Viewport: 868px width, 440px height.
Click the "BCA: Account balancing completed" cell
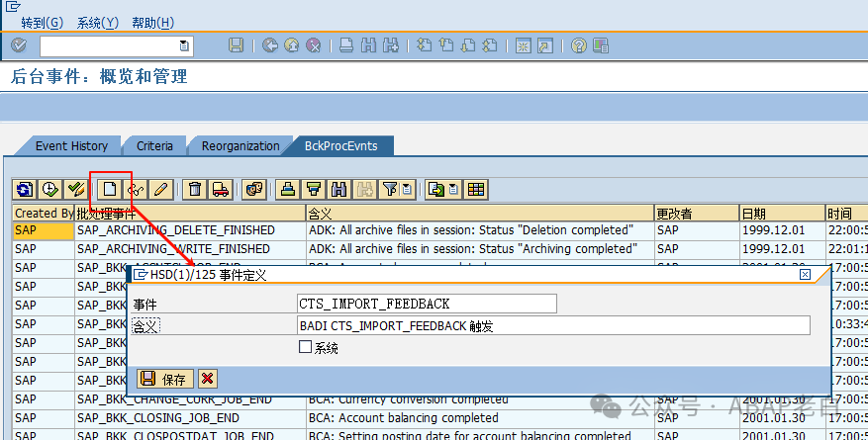(480, 418)
